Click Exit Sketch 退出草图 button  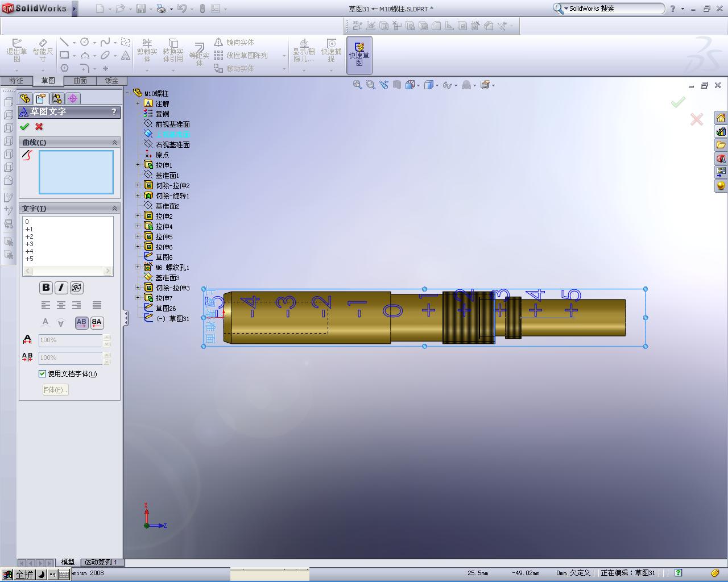pos(16,51)
